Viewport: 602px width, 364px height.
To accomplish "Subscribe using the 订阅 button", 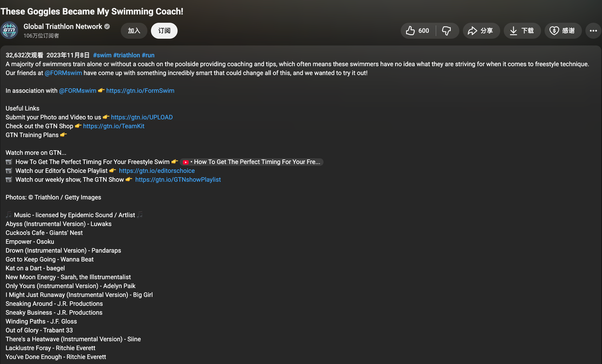I will click(164, 31).
